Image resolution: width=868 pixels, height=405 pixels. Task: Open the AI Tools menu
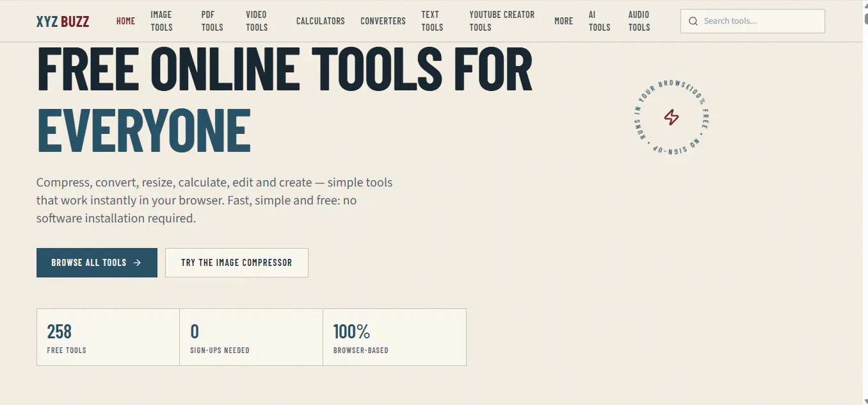[599, 21]
